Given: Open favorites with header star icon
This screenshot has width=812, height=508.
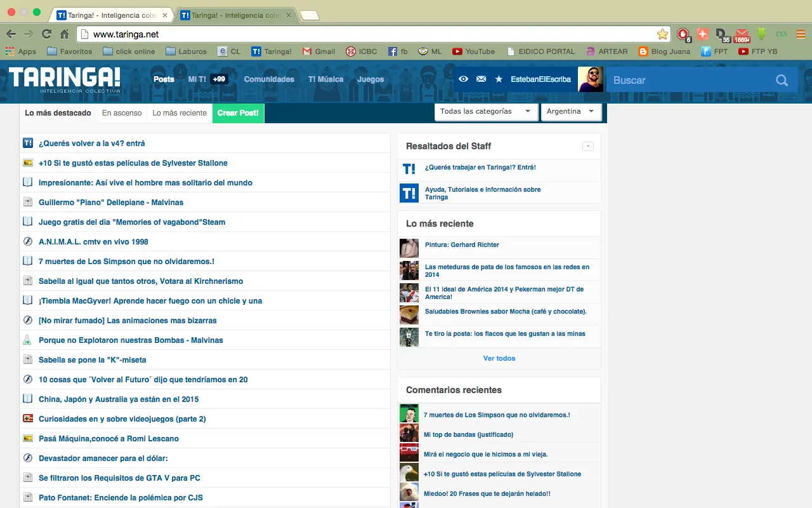Looking at the screenshot, I should (499, 79).
